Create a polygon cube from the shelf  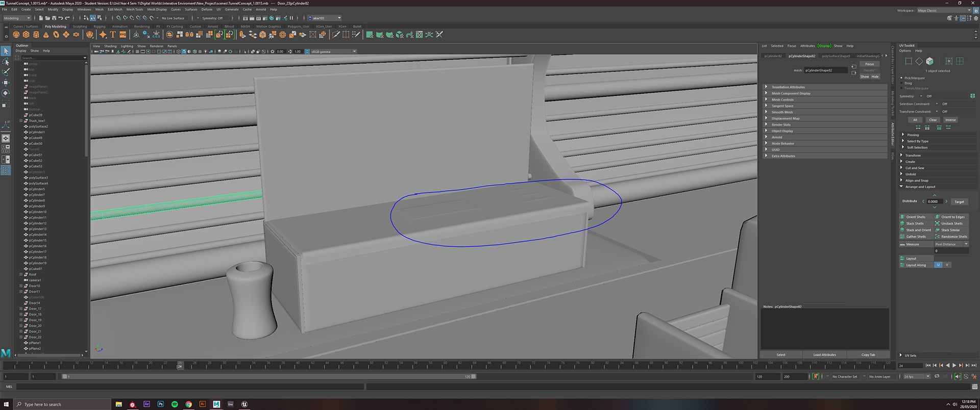[27, 35]
